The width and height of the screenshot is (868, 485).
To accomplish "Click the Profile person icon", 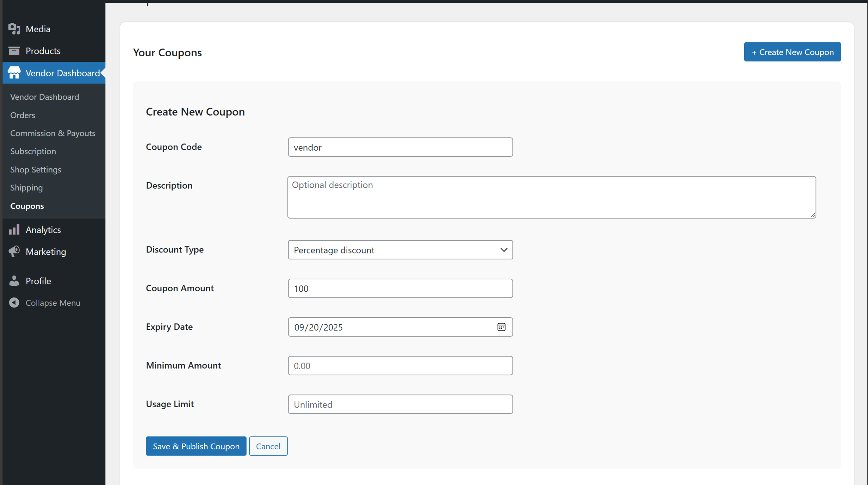I will [x=14, y=281].
